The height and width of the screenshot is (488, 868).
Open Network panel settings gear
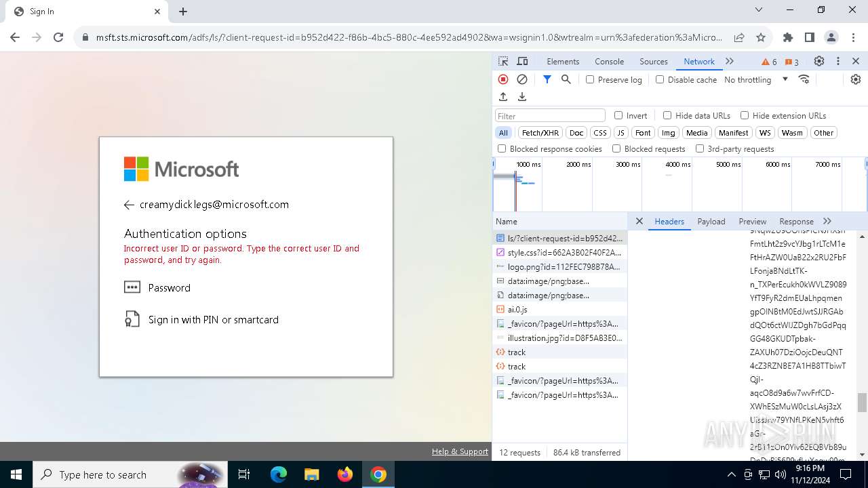pos(856,79)
